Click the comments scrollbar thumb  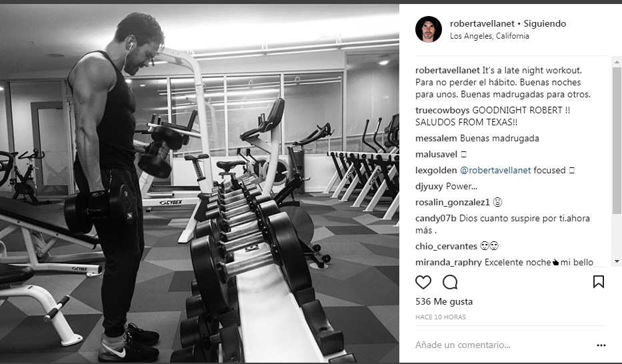pyautogui.click(x=617, y=141)
